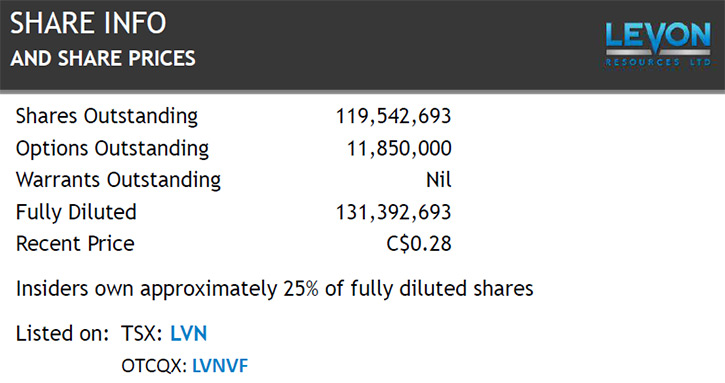Select the Options Outstanding label
Viewport: 725px width, 383px height.
pyautogui.click(x=112, y=149)
